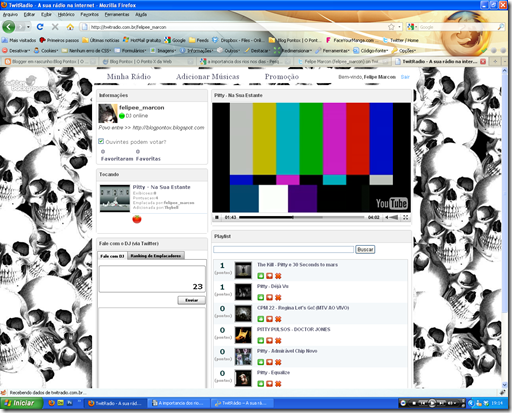Click the Windows Iniciar start button
512x413 pixels.
21,403
